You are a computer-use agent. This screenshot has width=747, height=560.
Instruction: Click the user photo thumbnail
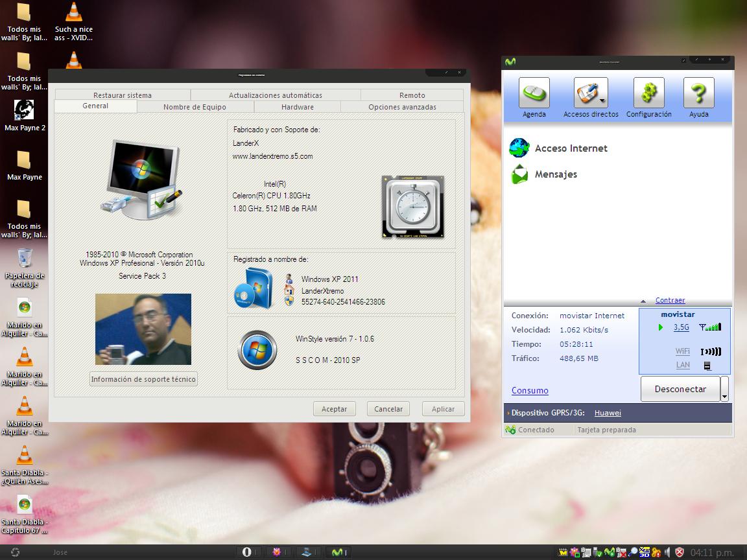(143, 329)
